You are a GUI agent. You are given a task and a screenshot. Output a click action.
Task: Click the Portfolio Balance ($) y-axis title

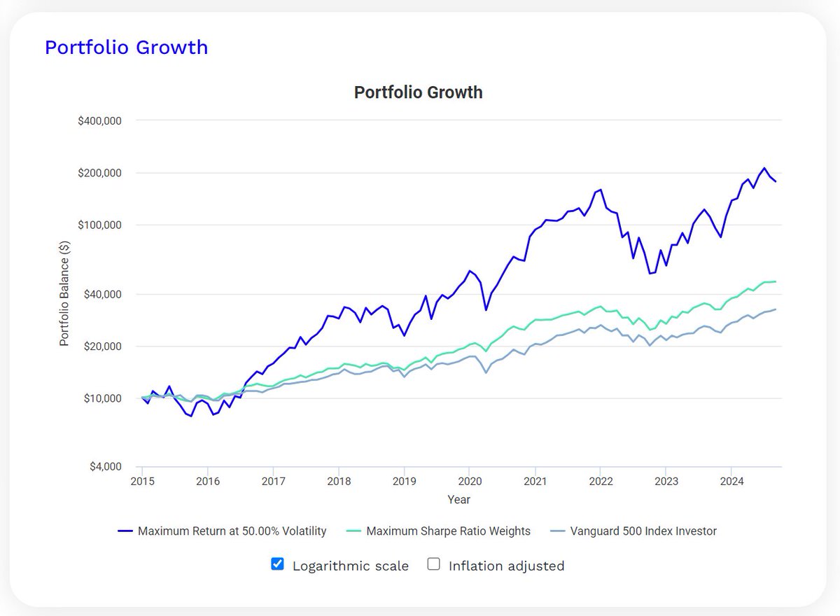[64, 293]
